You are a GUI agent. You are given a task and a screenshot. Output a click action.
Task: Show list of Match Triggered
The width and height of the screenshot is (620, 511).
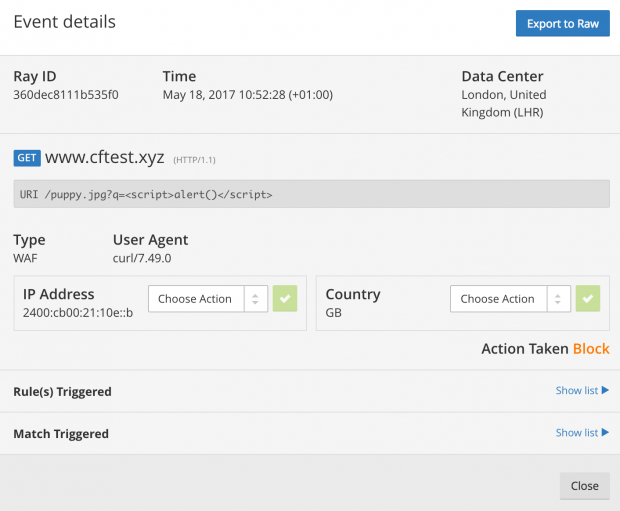pyautogui.click(x=582, y=433)
